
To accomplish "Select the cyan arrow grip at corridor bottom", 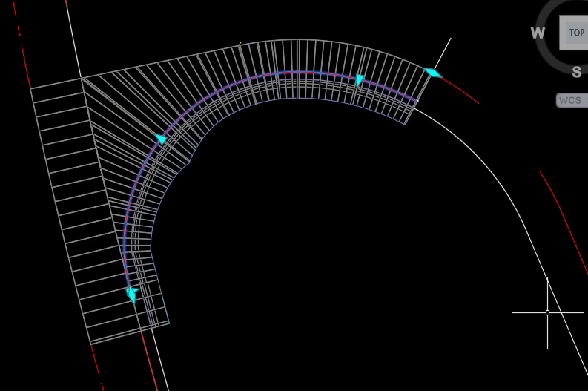I will pyautogui.click(x=132, y=295).
